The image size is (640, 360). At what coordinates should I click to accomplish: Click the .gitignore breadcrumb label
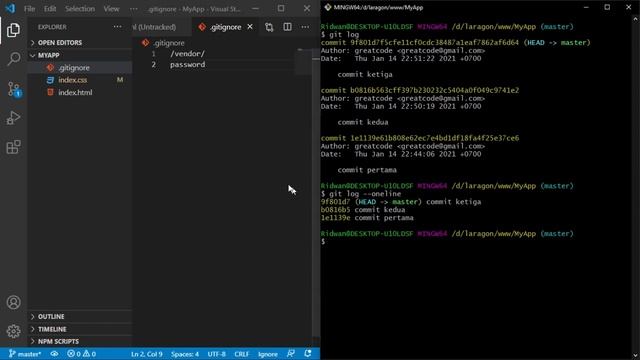coord(169,43)
